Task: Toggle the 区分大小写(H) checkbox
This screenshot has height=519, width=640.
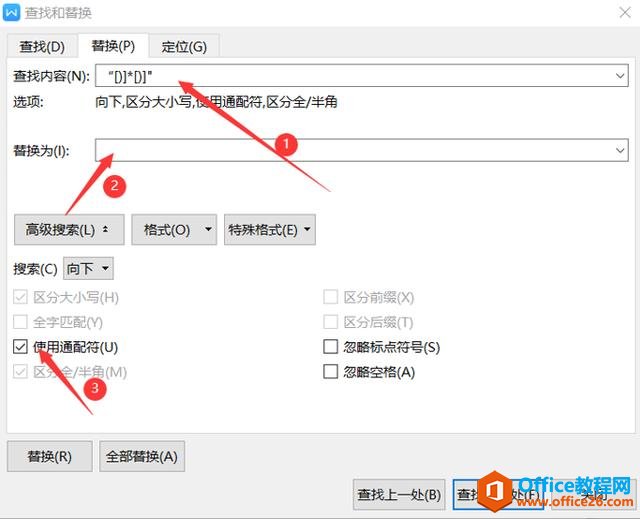Action: point(20,297)
